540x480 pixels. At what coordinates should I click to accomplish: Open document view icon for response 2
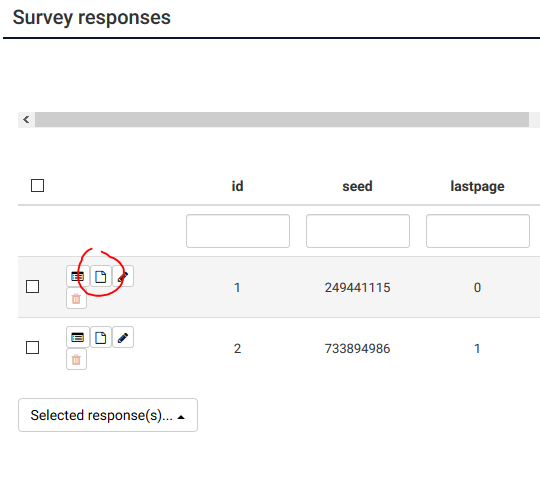[101, 337]
